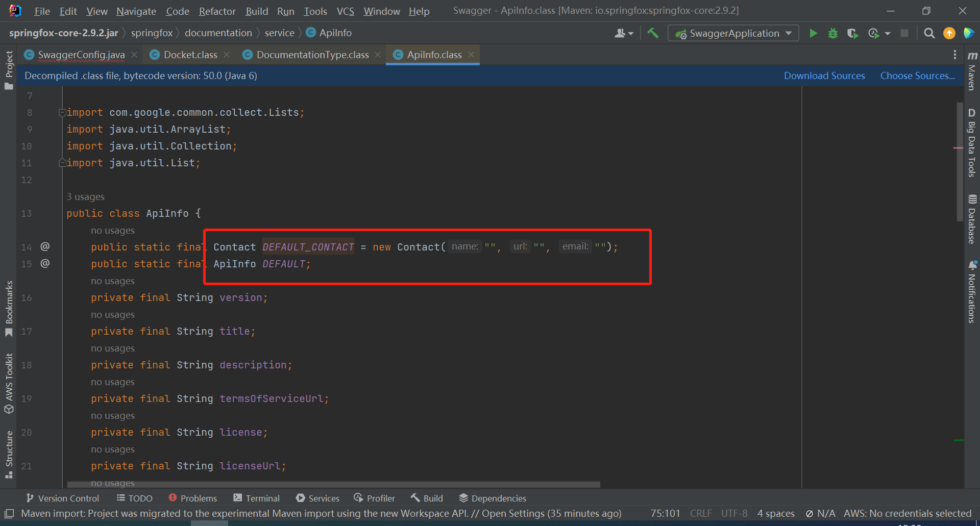Click the gutter @ icon on line 14

45,246
